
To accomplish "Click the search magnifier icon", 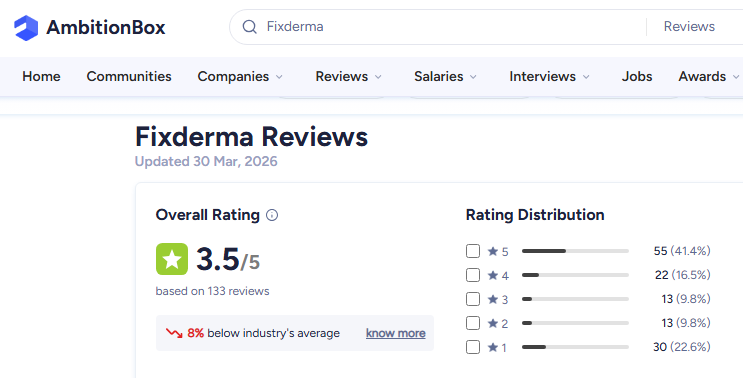I will [x=250, y=27].
